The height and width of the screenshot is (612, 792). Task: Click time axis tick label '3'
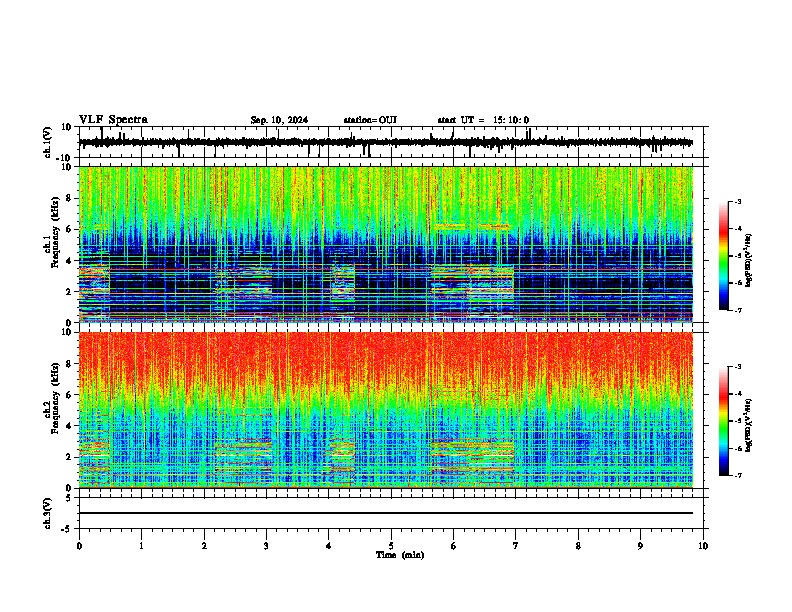pos(266,546)
